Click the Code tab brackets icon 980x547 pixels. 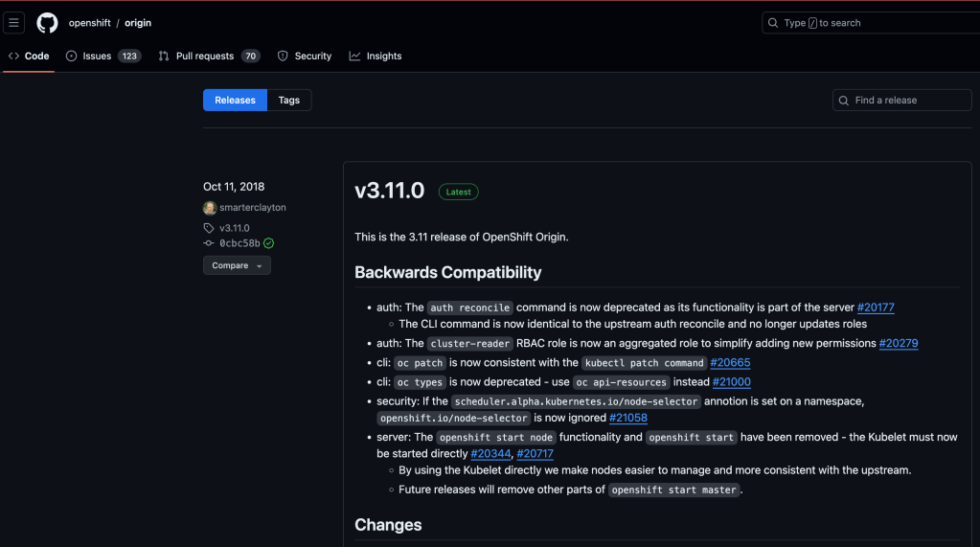[x=13, y=57]
